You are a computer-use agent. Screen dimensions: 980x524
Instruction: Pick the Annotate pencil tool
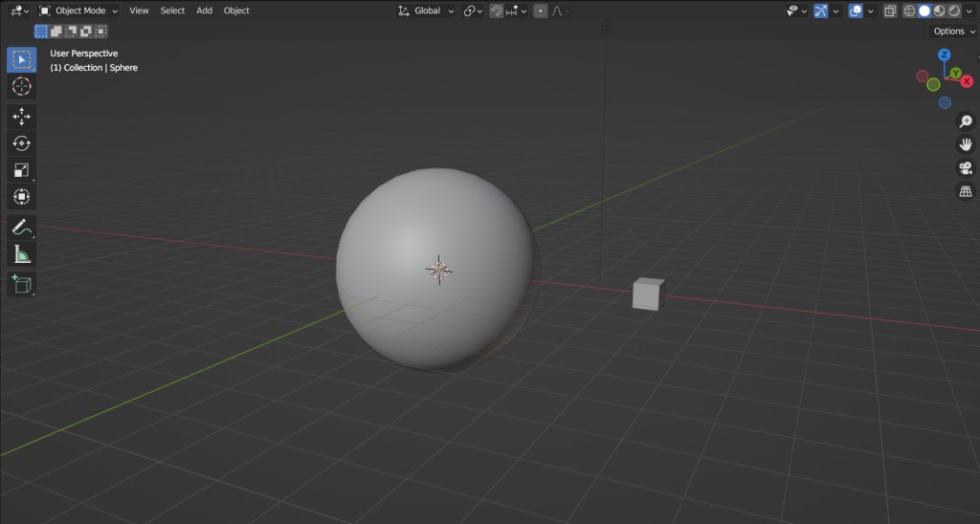click(21, 228)
